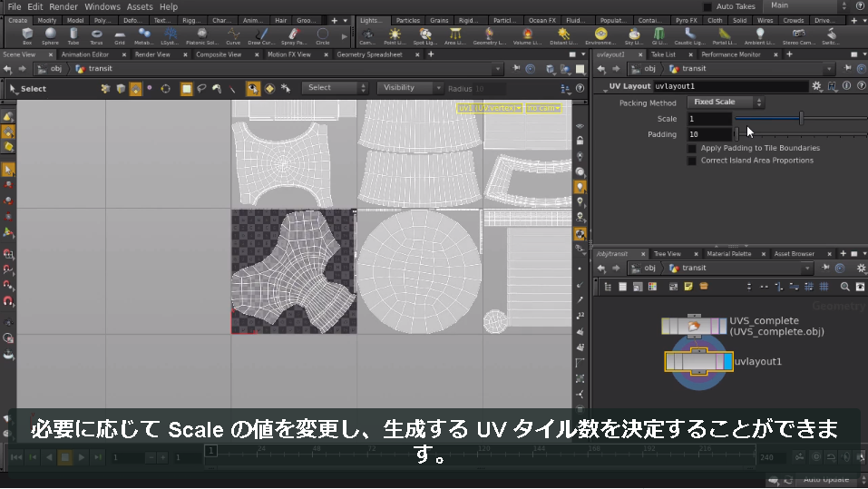Viewport: 868px width, 489px height.
Task: Add a Spot Light from shelf
Action: click(424, 36)
